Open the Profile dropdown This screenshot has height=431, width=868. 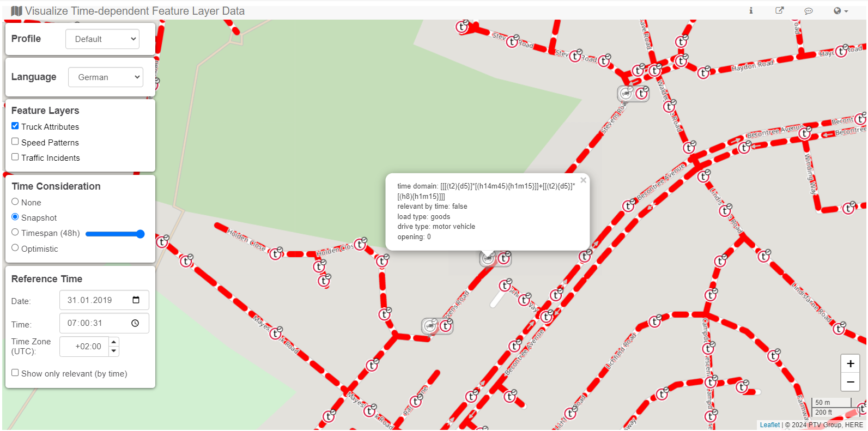(x=102, y=39)
